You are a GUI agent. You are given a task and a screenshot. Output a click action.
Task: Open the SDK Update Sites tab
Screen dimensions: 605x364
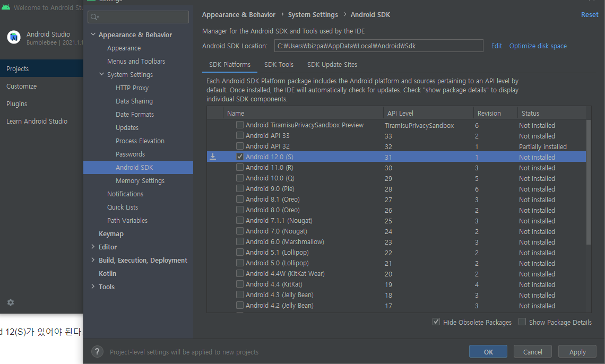[x=332, y=64]
